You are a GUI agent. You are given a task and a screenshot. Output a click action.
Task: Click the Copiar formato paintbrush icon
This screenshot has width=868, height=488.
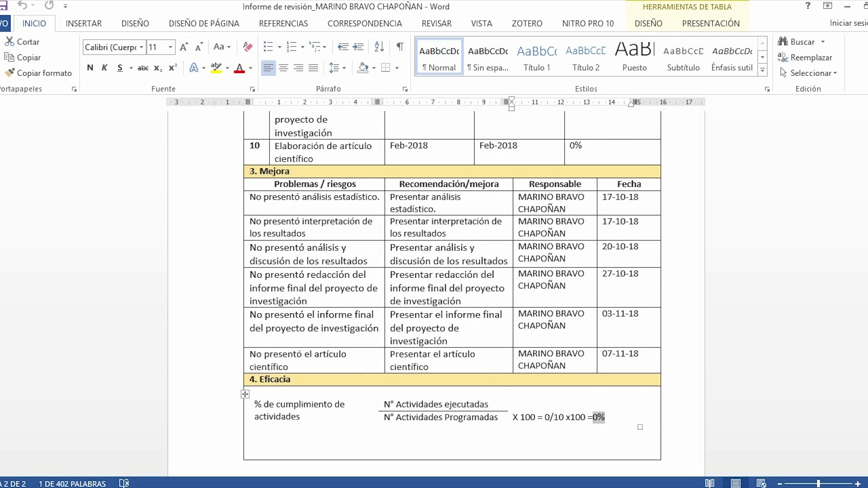pyautogui.click(x=9, y=73)
